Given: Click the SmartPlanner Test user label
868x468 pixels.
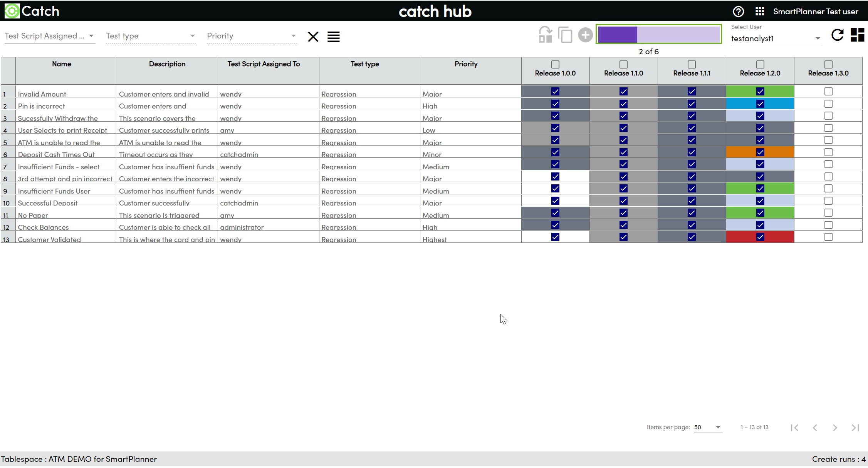Looking at the screenshot, I should click(x=815, y=12).
